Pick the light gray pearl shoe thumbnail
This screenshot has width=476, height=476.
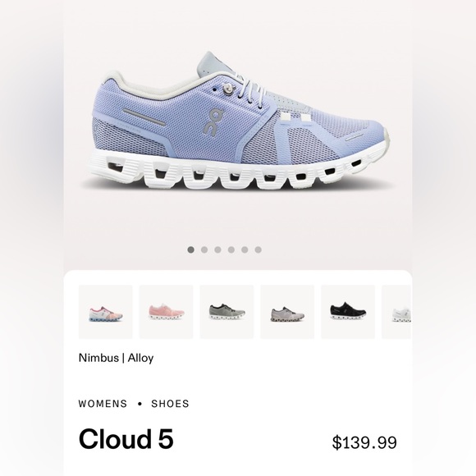click(287, 312)
